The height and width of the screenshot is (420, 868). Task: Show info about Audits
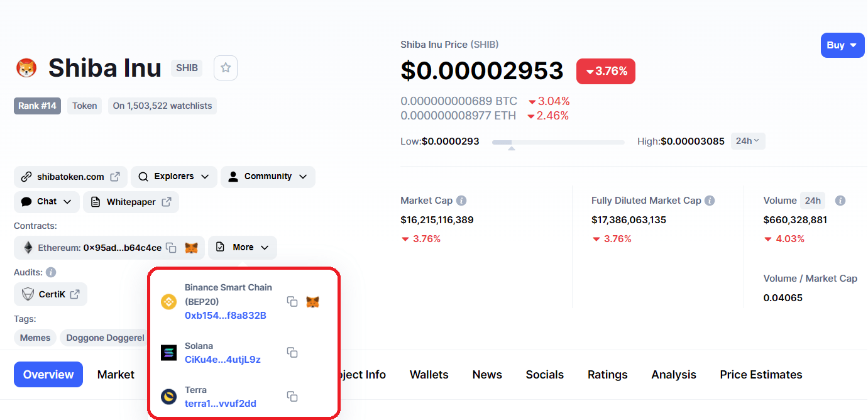coord(51,272)
